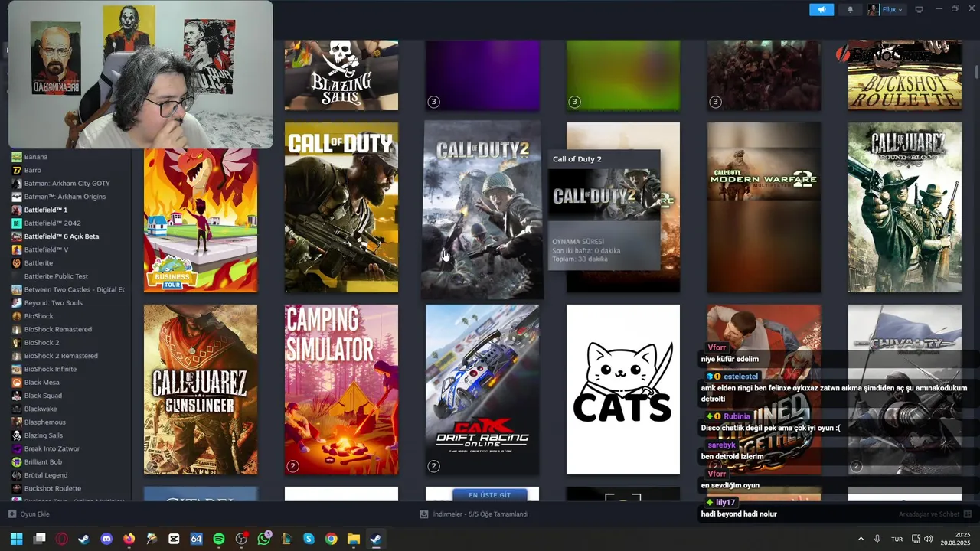
Task: Open the Buckshot Roulette game cover
Action: [905, 75]
